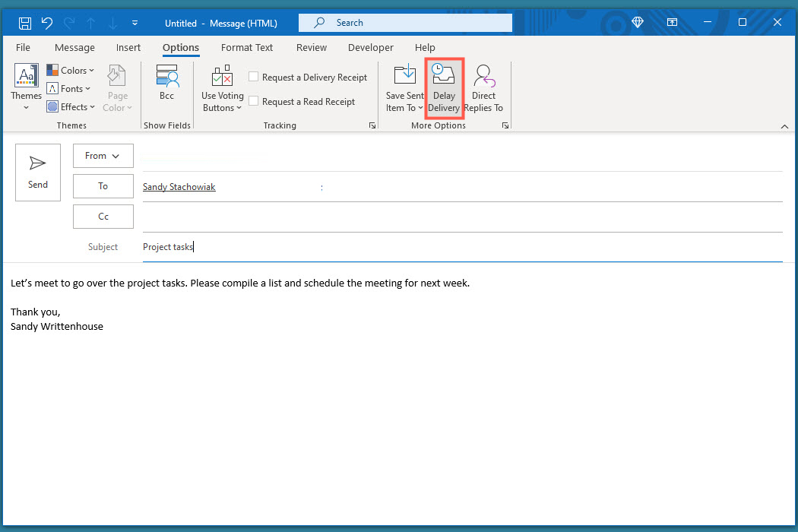The width and height of the screenshot is (798, 532).
Task: Undo the last action
Action: 46,23
